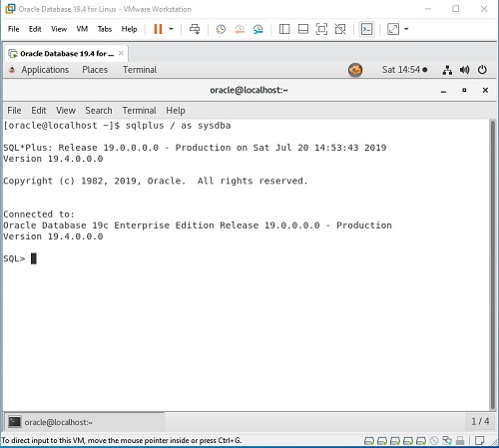This screenshot has height=448, width=499.
Task: Open VMware File menu
Action: coord(14,29)
